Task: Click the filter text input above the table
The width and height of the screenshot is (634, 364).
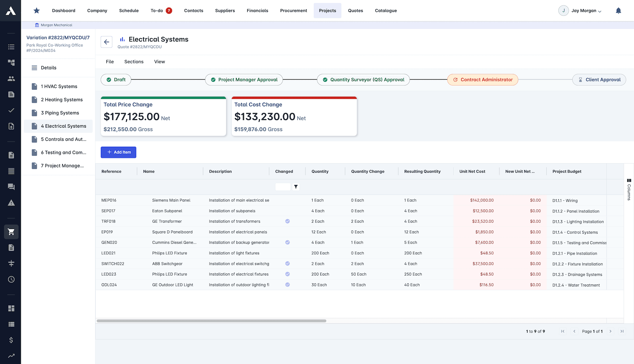Action: [283, 187]
